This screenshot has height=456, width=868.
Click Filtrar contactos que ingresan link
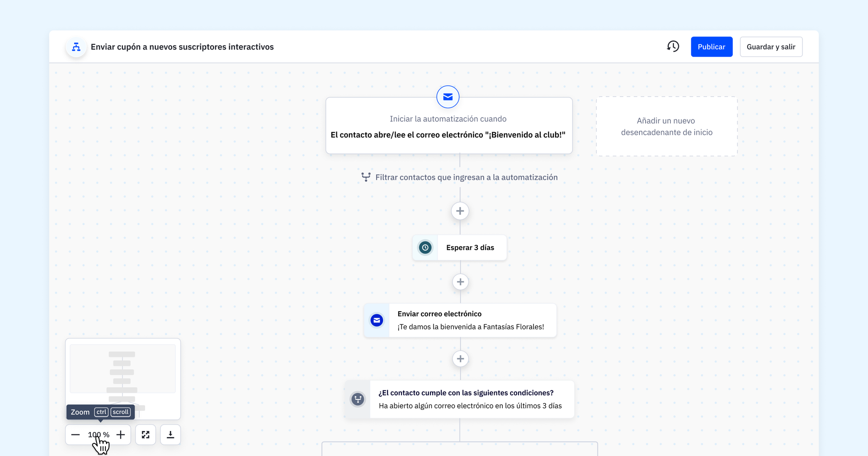coord(466,177)
